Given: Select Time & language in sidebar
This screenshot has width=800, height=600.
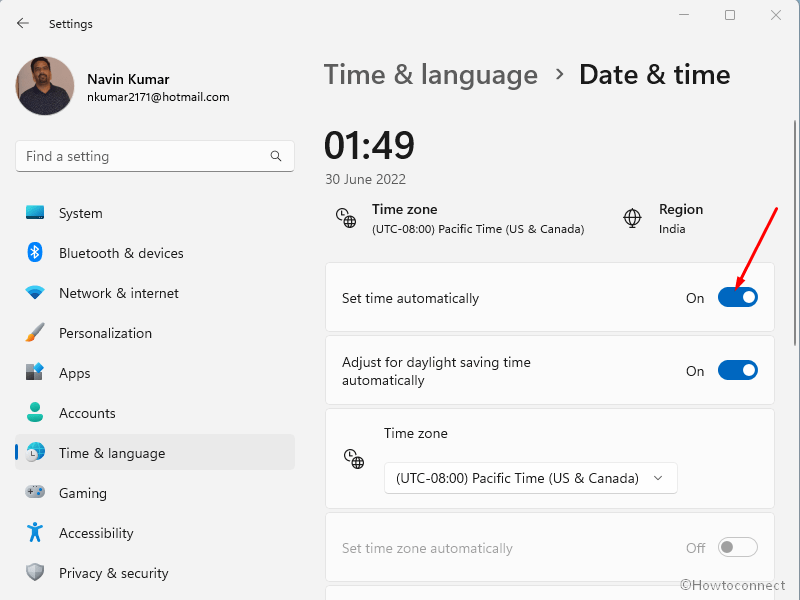Looking at the screenshot, I should [112, 453].
